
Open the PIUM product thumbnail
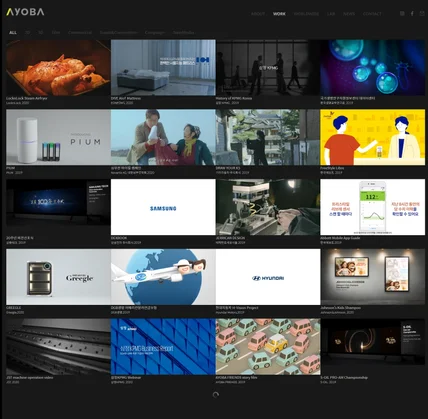pos(58,137)
